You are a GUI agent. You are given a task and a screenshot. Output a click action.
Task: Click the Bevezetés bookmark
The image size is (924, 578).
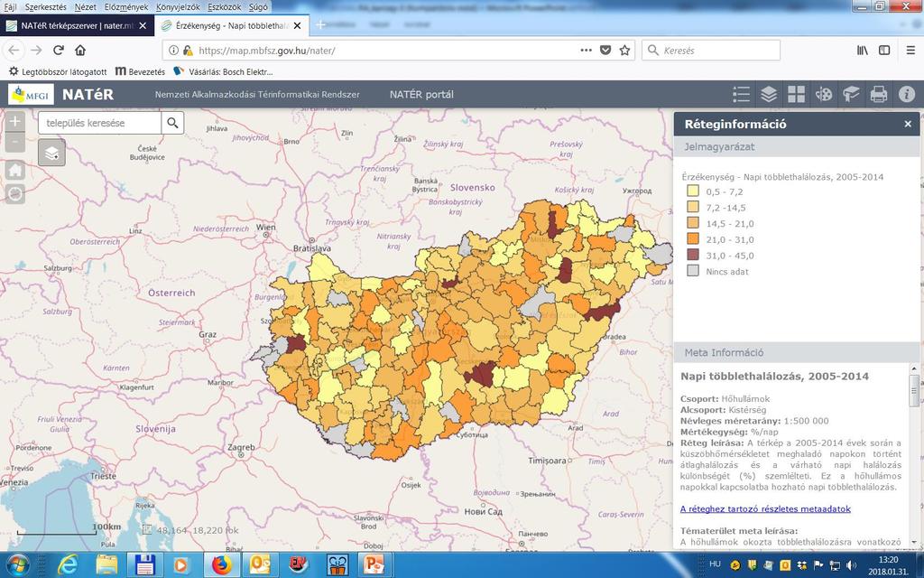coord(140,71)
